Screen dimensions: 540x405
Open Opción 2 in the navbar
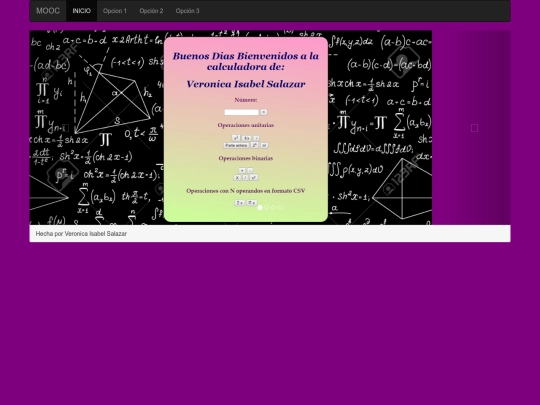click(151, 11)
